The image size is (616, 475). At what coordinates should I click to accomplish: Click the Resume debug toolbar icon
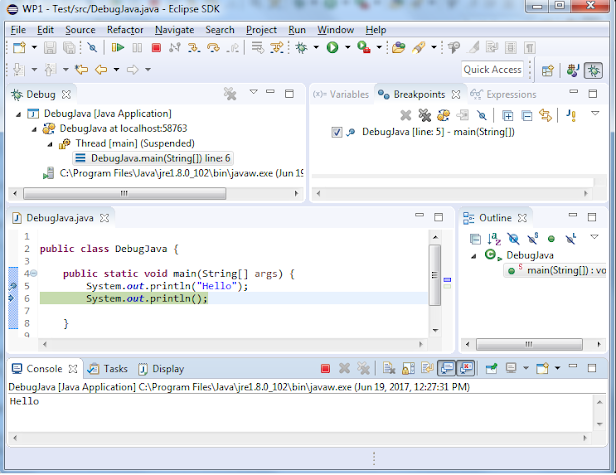[x=117, y=48]
